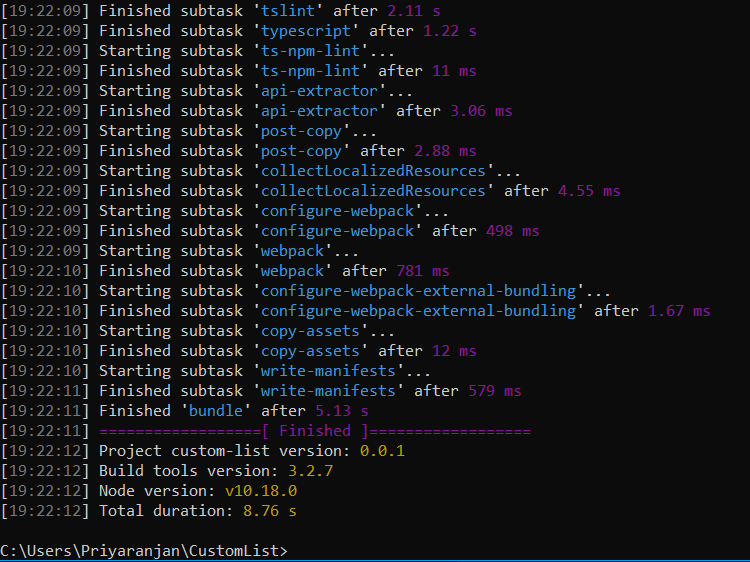
Task: Click the 'configure-webpack-external-bundling' starting subtask name
Action: 419,291
